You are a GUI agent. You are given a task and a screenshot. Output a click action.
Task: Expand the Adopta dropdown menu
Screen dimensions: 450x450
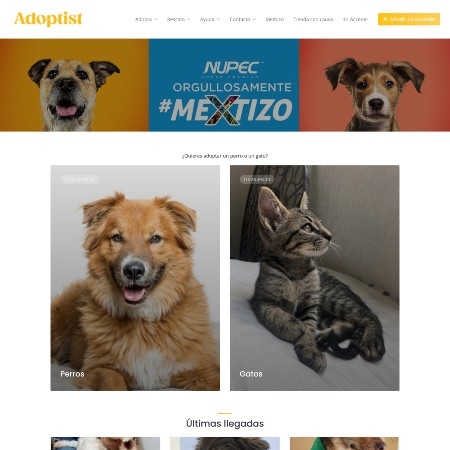pyautogui.click(x=146, y=19)
